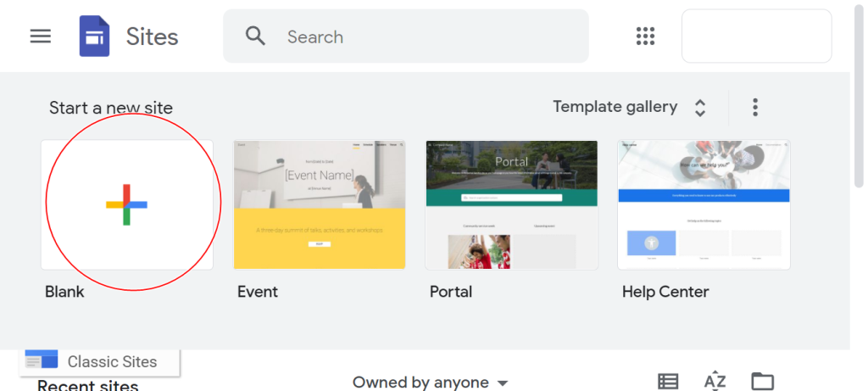The height and width of the screenshot is (391, 868).
Task: Click the account box at top right
Action: (x=757, y=36)
